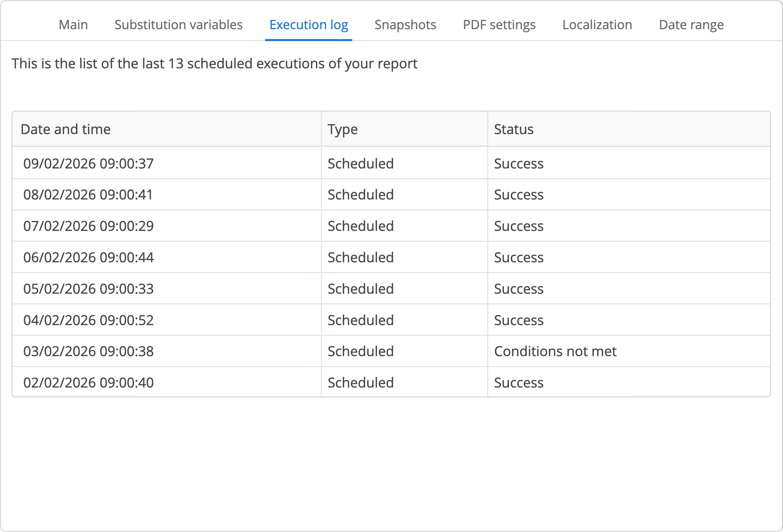Screen dimensions: 783x532
Task: Select the 05/02/2026 09:00:33 entry
Action: pos(391,289)
